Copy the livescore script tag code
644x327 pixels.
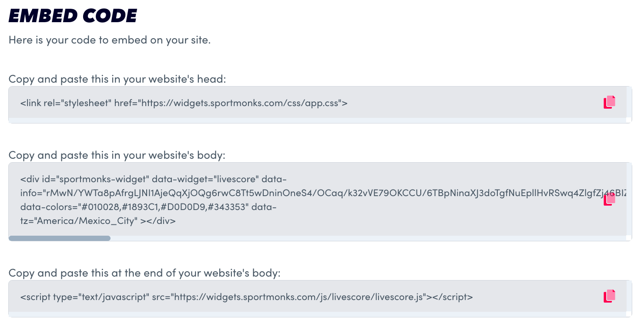click(x=609, y=296)
